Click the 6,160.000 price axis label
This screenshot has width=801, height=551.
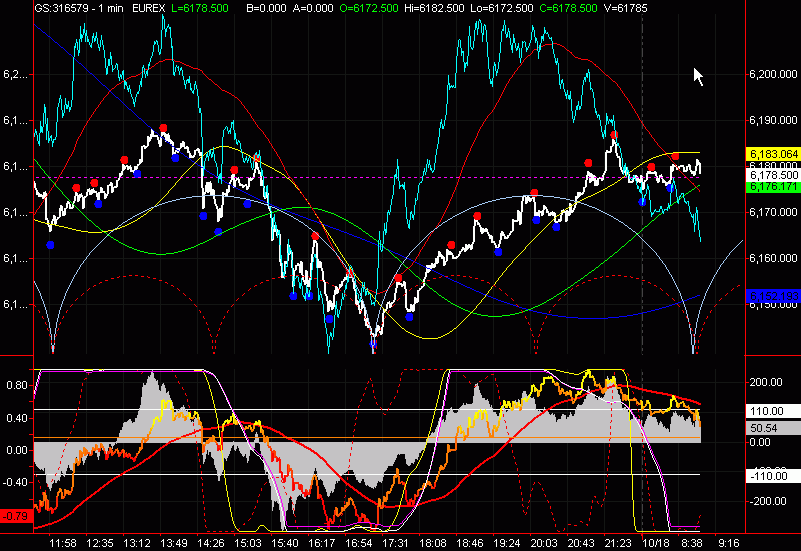pos(772,259)
